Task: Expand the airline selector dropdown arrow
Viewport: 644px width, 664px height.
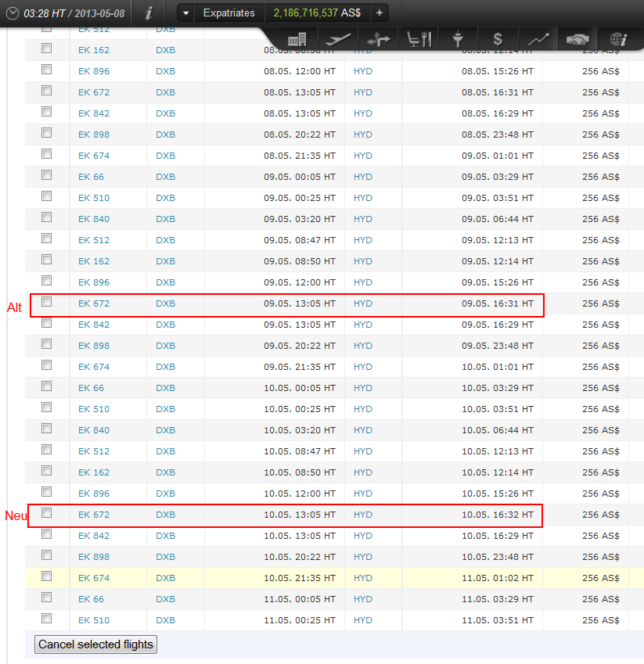Action: click(185, 13)
